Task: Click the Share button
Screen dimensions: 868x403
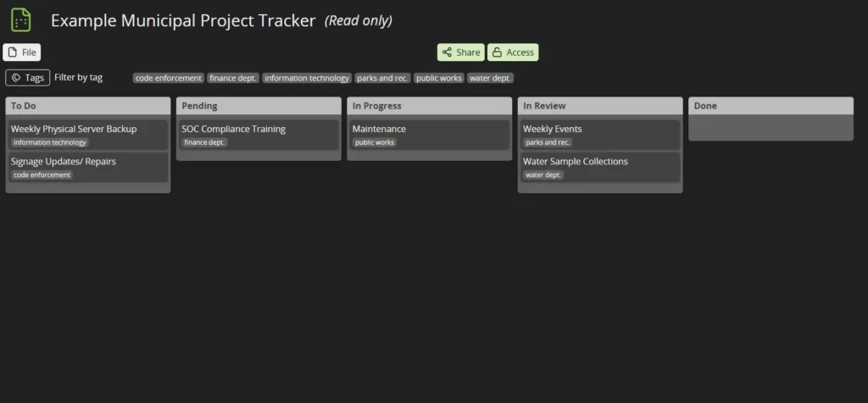Action: [x=460, y=52]
